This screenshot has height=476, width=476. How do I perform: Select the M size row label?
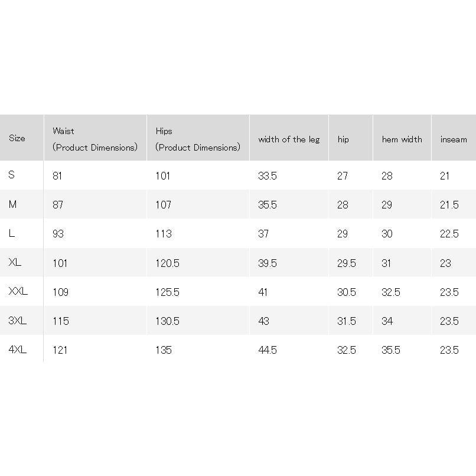12,204
